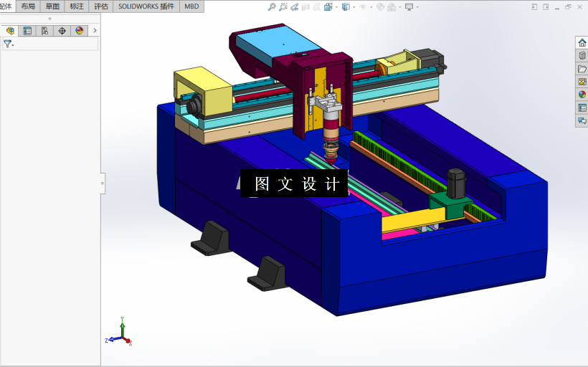
Task: Switch to the 标注 tab
Action: click(77, 6)
